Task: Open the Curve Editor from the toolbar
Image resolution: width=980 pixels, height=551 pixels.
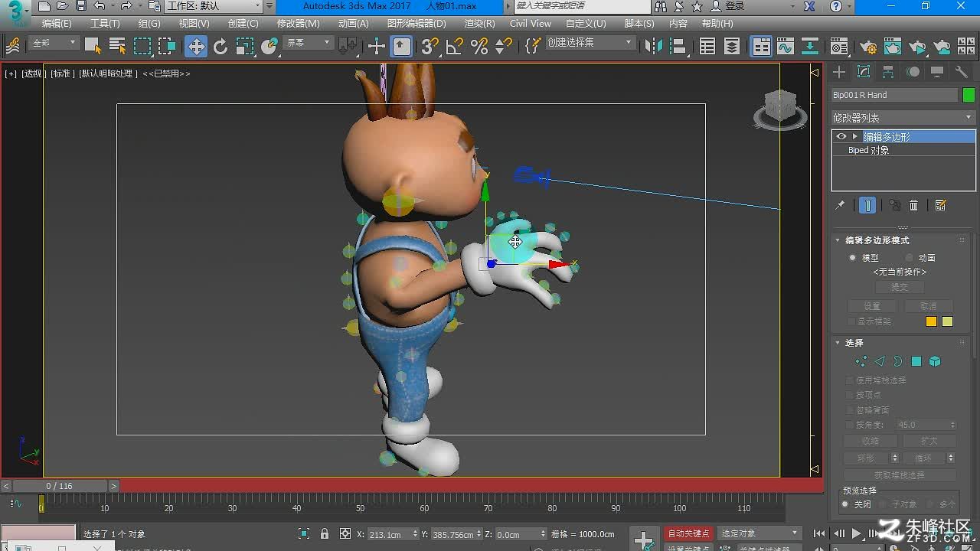Action: [x=786, y=47]
